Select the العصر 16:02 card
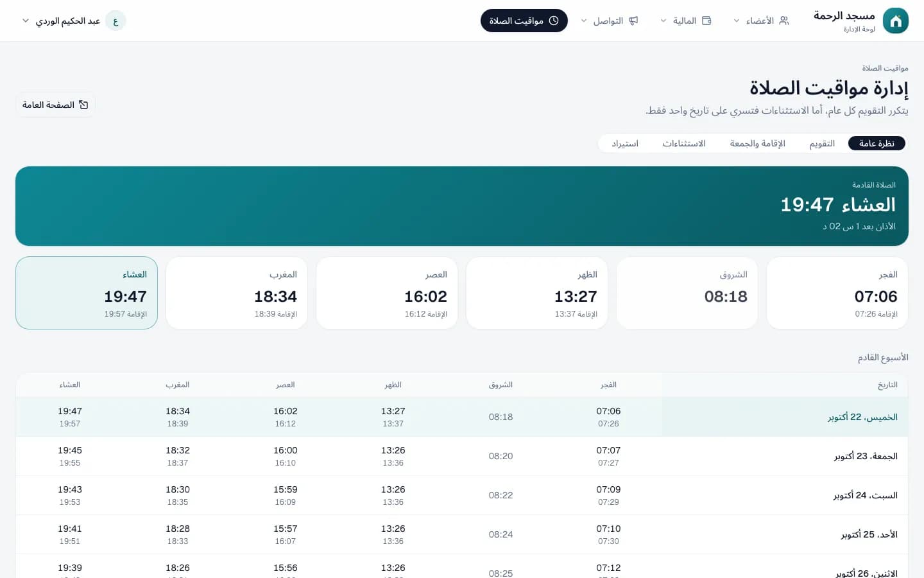The width and height of the screenshot is (924, 578). click(387, 293)
